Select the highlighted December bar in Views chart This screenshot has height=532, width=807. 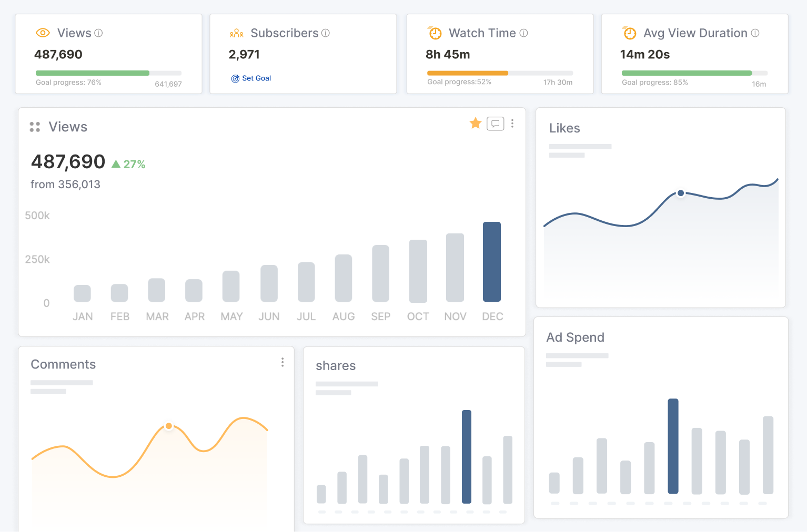492,261
